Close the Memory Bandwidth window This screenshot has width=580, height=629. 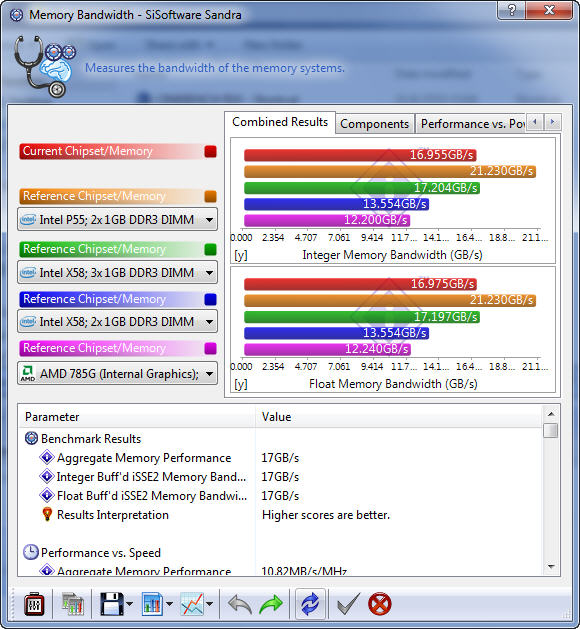coord(549,10)
